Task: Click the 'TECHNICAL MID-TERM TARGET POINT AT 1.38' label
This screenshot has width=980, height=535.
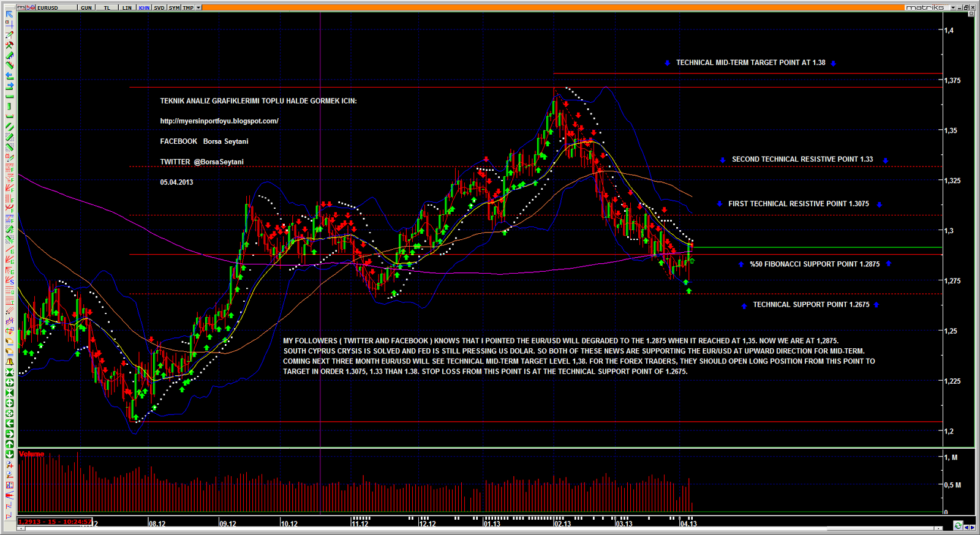Action: [x=750, y=62]
